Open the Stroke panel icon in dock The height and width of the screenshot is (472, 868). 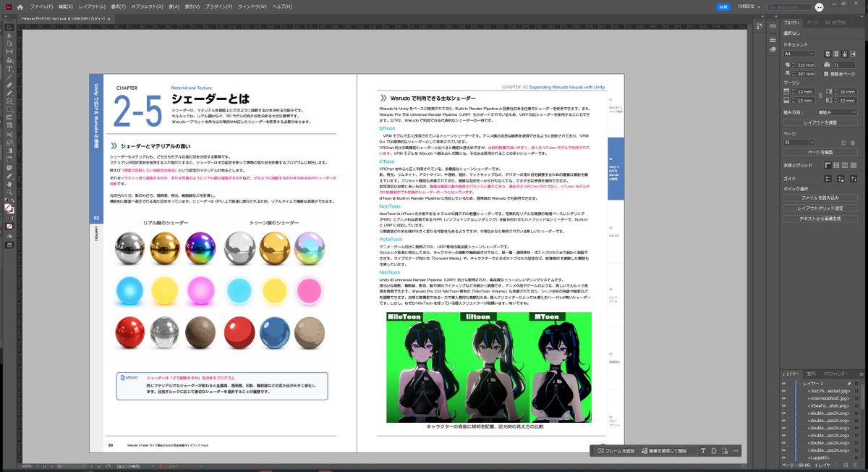(773, 40)
